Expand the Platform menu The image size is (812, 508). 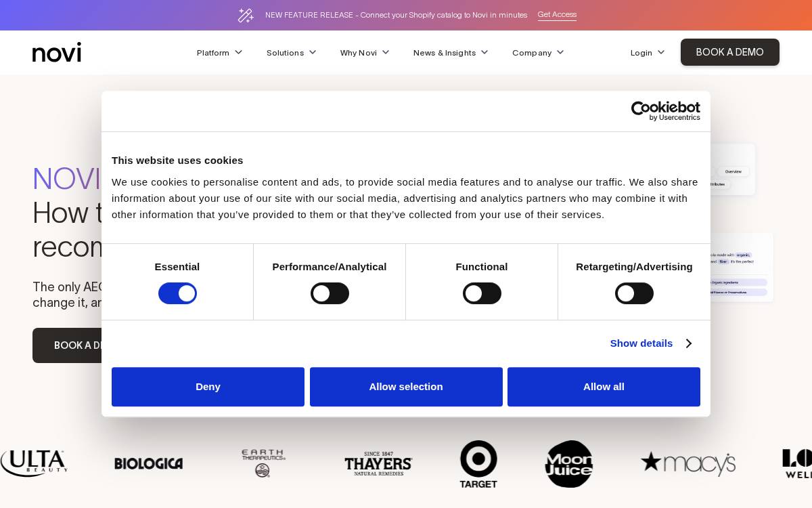pos(219,52)
